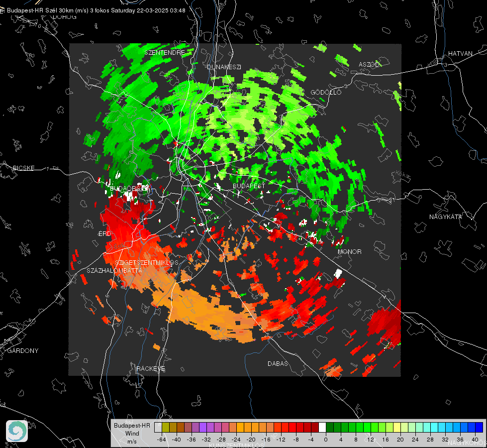Click the Budapest-HR label in the legend
The width and height of the screenshot is (487, 448).
(132, 425)
